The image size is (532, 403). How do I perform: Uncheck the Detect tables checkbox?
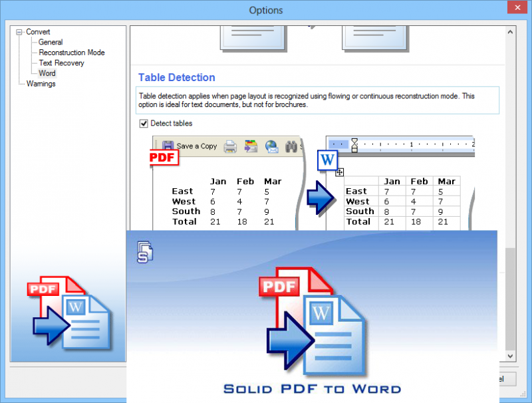pos(144,124)
